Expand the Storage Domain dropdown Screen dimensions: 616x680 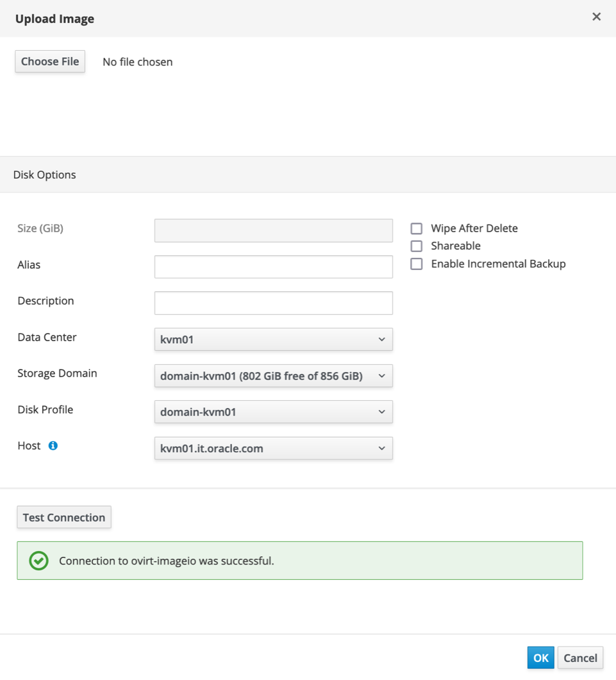[273, 376]
